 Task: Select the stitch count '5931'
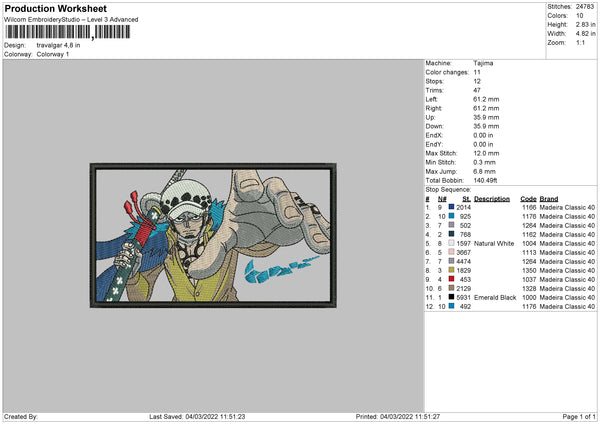pos(463,297)
